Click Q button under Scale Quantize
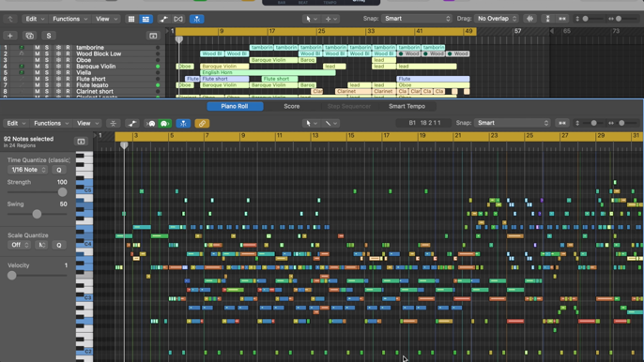 click(x=59, y=245)
